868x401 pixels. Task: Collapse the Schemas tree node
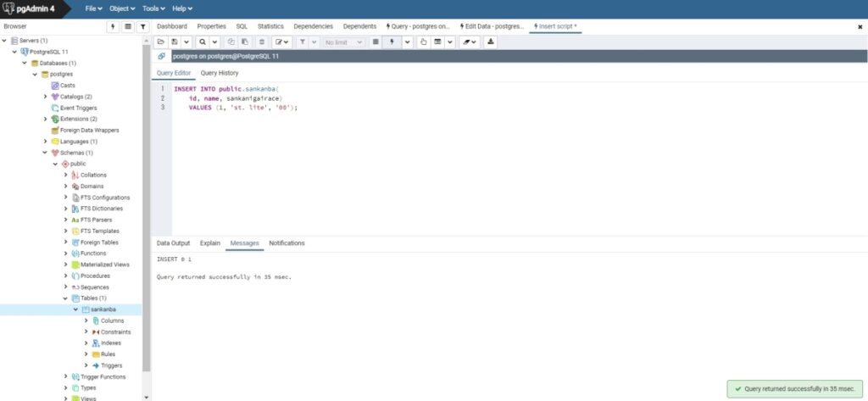[45, 153]
